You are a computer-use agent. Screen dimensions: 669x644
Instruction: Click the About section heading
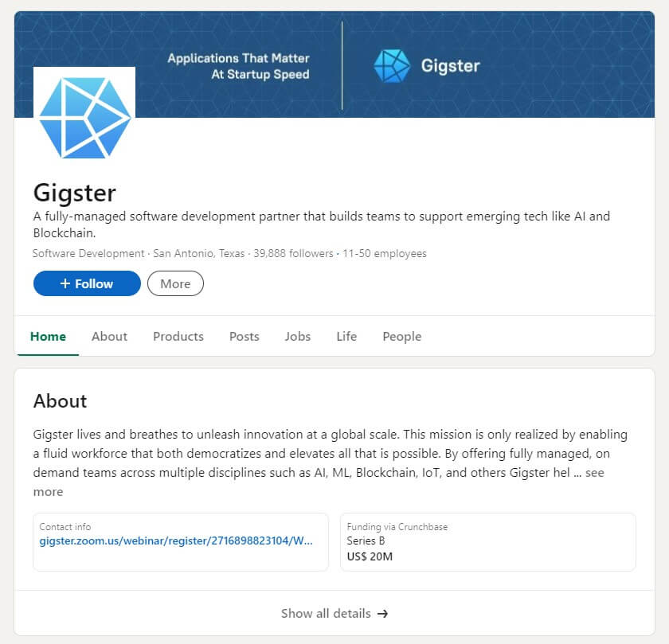(x=61, y=401)
